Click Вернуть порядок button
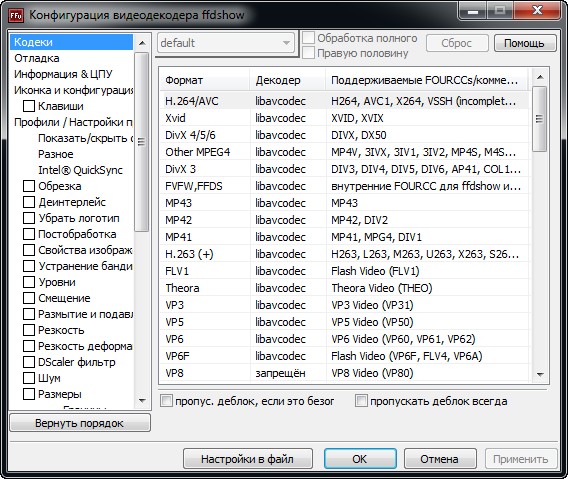Image resolution: width=568 pixels, height=479 pixels. pyautogui.click(x=80, y=423)
